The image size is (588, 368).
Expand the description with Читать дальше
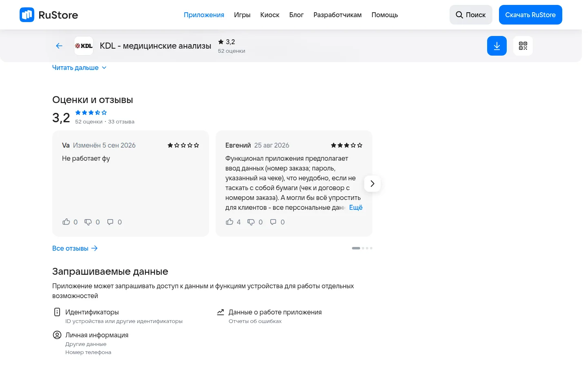point(79,67)
